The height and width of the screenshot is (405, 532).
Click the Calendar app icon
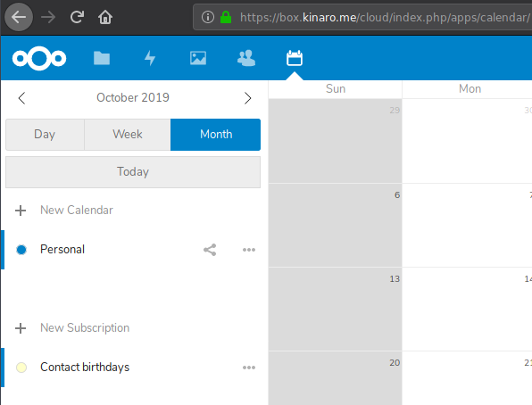pos(295,58)
